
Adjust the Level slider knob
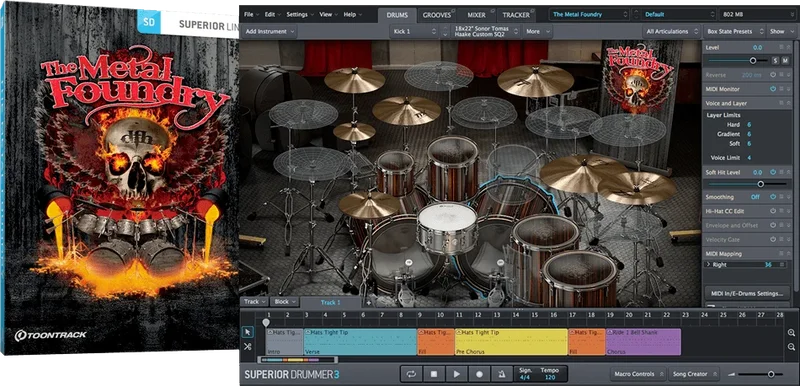(x=753, y=61)
